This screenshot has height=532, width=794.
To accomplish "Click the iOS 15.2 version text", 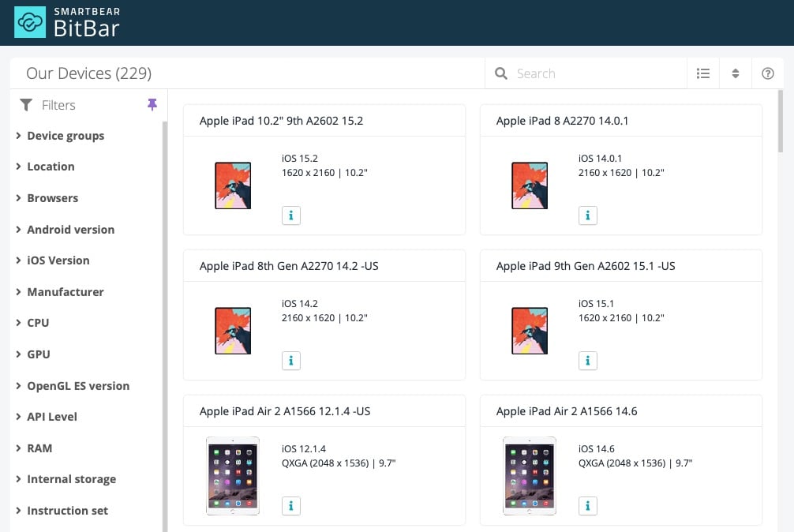I will [300, 159].
